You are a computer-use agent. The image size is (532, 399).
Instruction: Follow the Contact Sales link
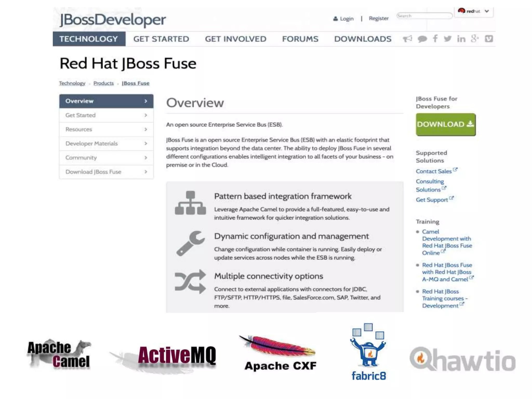(x=434, y=171)
